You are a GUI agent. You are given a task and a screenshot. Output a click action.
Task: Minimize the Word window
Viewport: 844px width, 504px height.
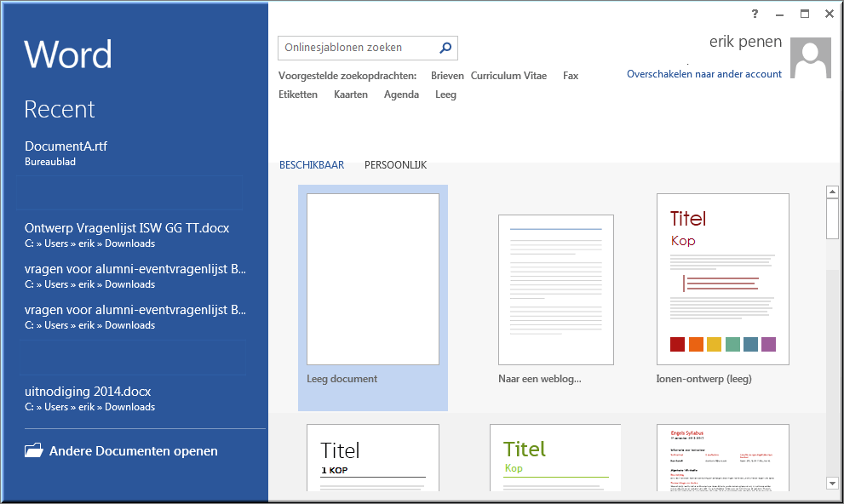(779, 14)
